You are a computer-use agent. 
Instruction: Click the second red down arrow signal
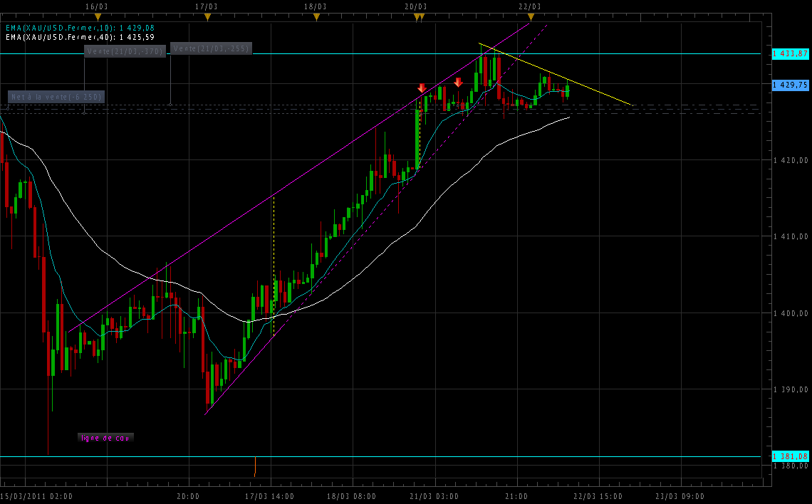point(458,82)
